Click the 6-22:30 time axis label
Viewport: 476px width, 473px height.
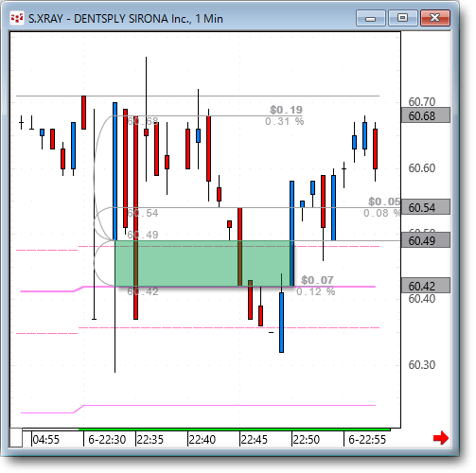[107, 439]
